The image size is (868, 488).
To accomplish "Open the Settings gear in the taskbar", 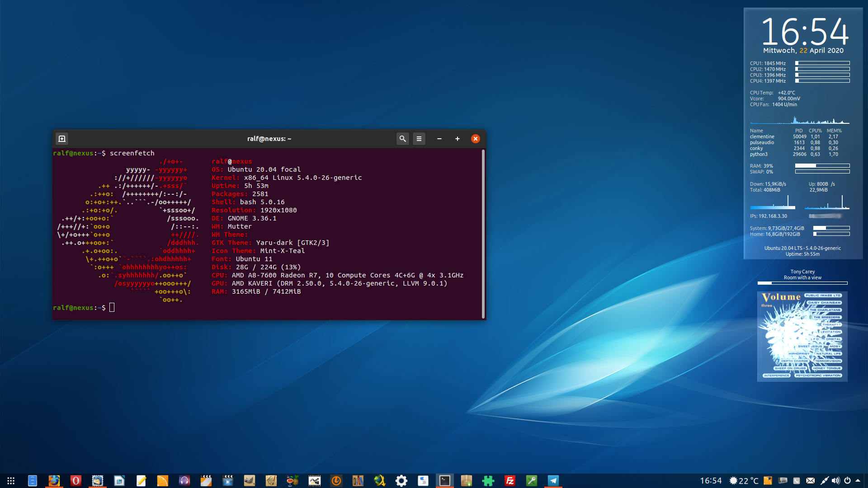I will point(401,481).
